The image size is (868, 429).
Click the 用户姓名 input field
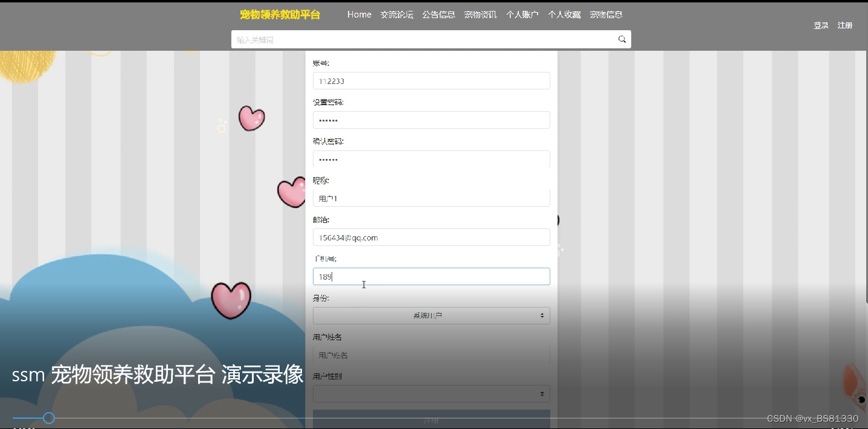tap(431, 355)
